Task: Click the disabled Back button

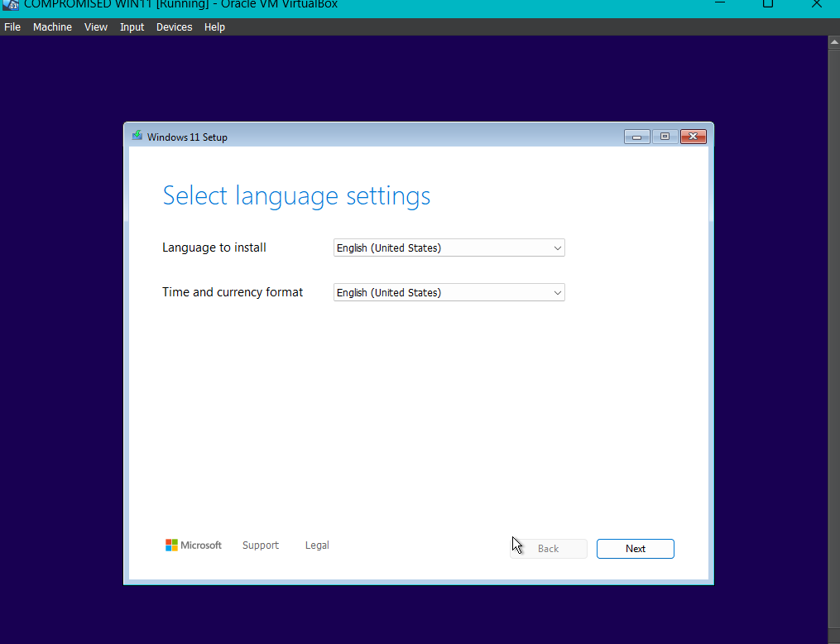Action: [x=548, y=549]
